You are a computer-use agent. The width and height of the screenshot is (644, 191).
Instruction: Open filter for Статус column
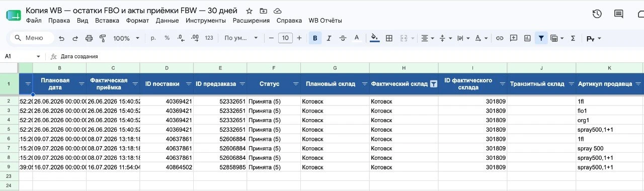pyautogui.click(x=296, y=84)
